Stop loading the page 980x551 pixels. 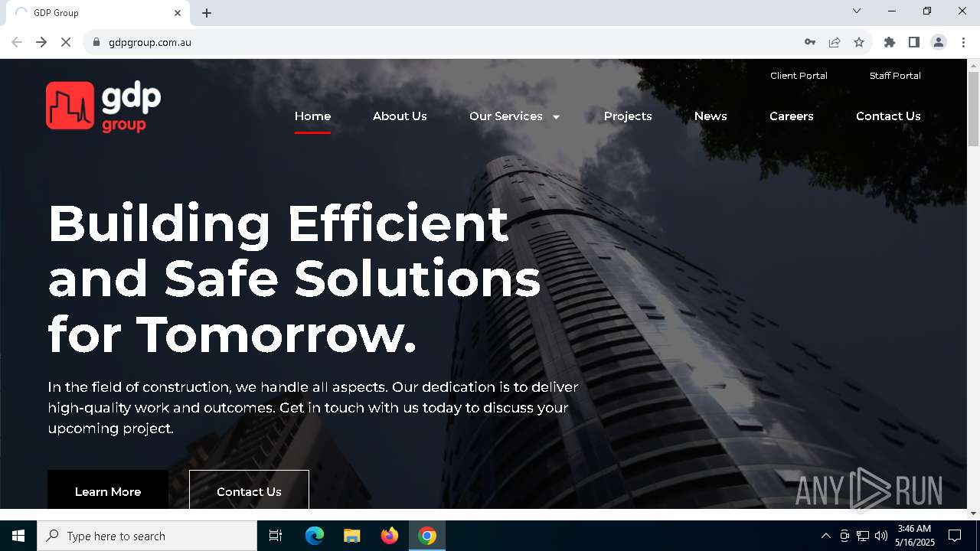(x=66, y=42)
